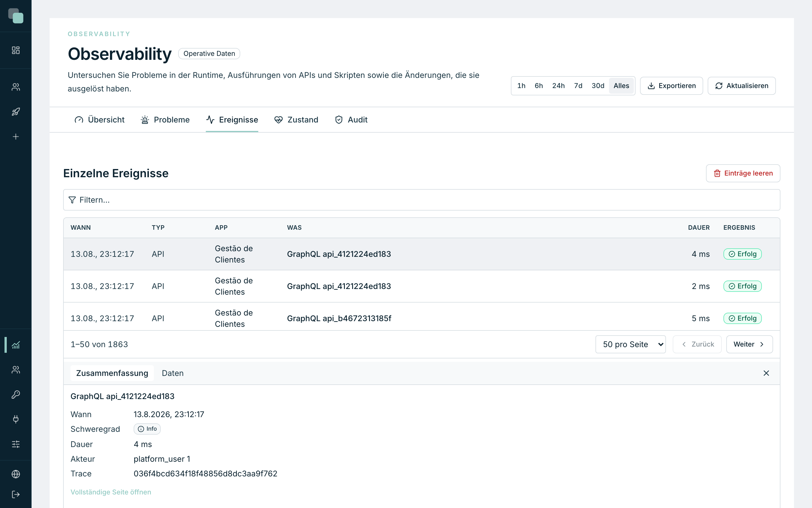812x508 pixels.
Task: Click the Wann value 13.8.2026, 23:12:17
Action: [x=169, y=414]
